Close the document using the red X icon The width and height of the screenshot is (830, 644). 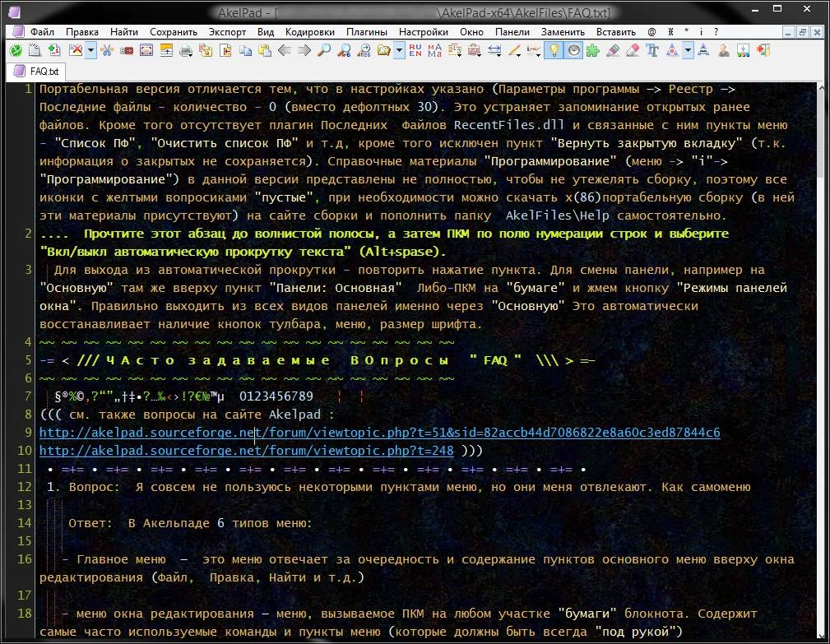coord(76,50)
